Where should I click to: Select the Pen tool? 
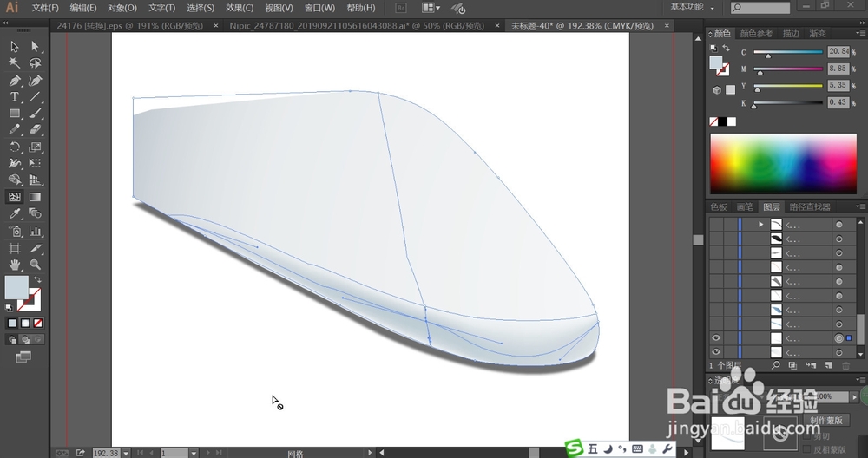[x=15, y=81]
